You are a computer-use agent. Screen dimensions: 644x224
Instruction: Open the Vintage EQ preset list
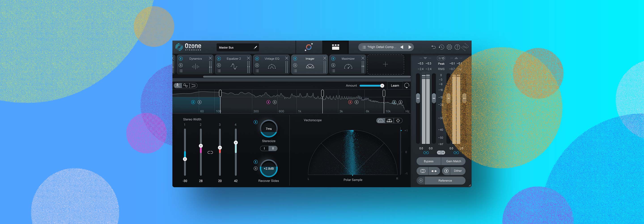click(257, 71)
